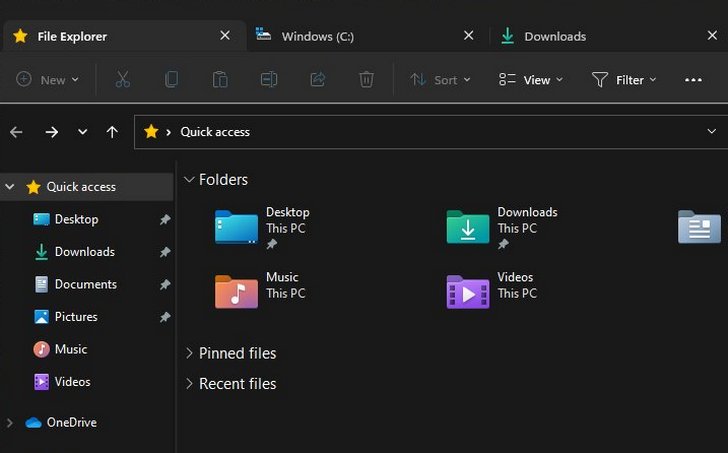Open the New dropdown button
This screenshot has width=728, height=453.
(x=47, y=80)
